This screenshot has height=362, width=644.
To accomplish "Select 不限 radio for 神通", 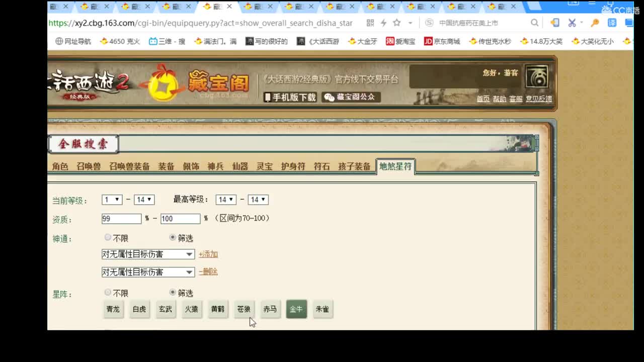I will (108, 237).
